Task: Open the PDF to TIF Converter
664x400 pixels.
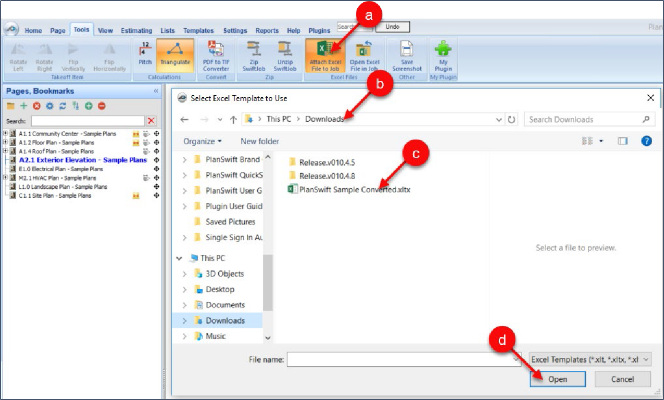Action: tap(216, 55)
